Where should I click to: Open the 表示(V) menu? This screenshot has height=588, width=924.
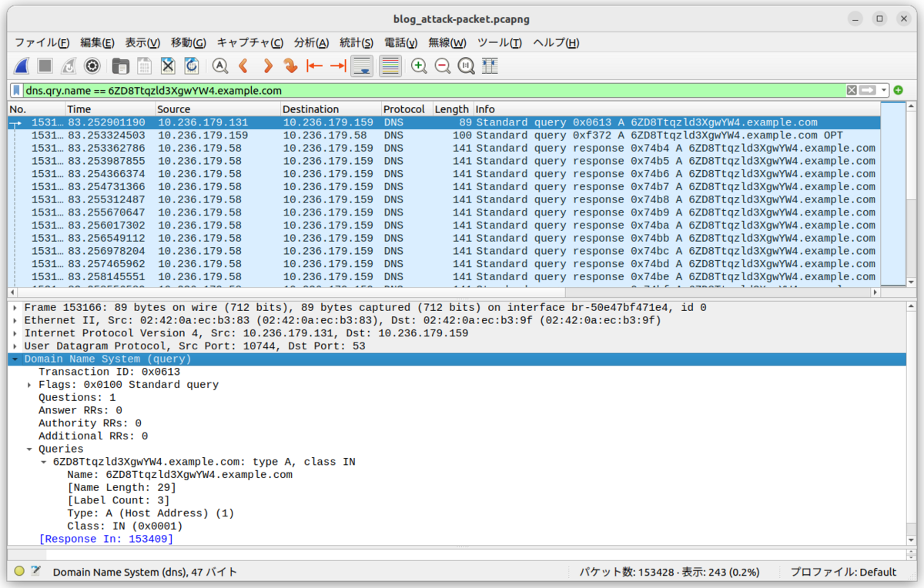[142, 43]
